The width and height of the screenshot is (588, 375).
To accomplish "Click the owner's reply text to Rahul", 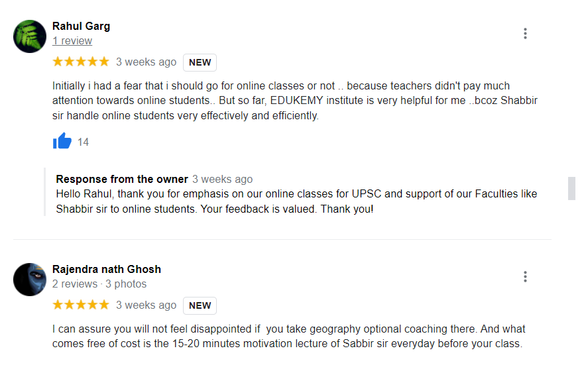I will (x=296, y=201).
